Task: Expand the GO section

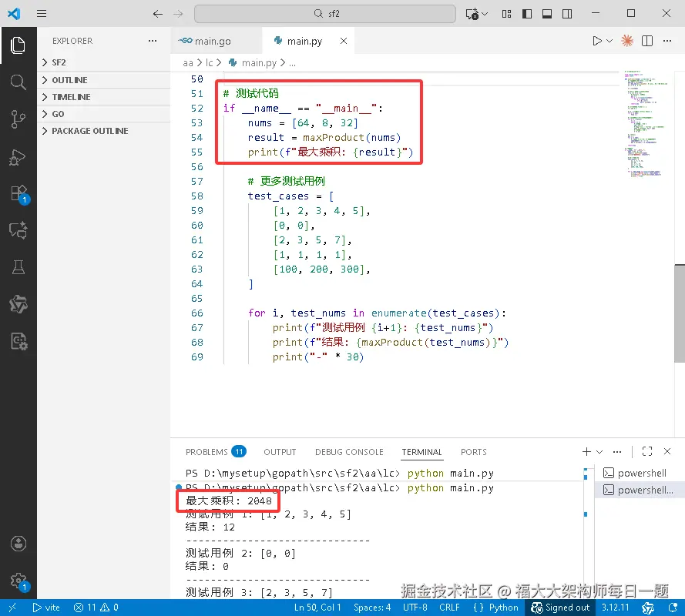Action: coord(103,114)
